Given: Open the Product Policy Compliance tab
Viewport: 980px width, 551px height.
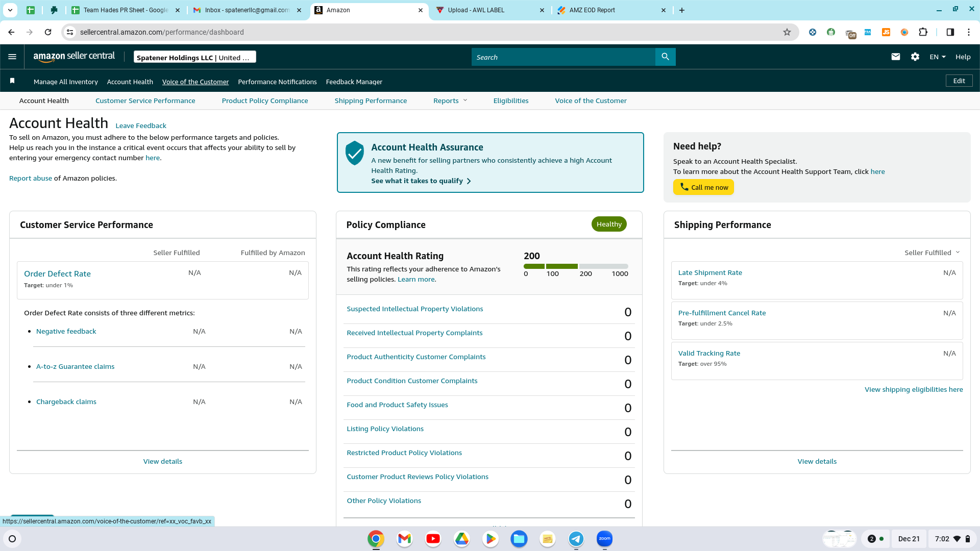Looking at the screenshot, I should (x=265, y=101).
